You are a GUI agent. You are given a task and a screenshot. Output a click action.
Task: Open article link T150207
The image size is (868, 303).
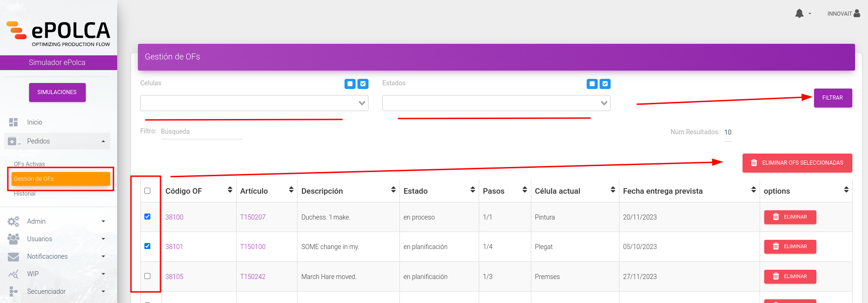point(253,217)
